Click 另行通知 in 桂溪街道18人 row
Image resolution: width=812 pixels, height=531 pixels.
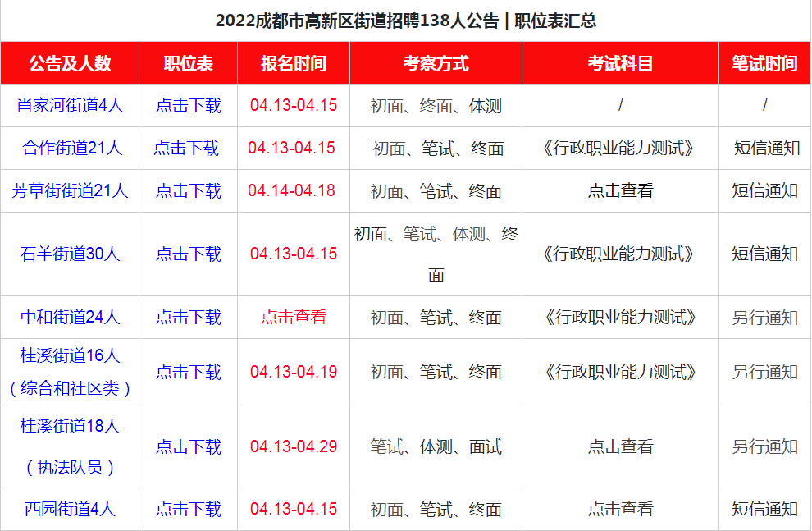765,446
